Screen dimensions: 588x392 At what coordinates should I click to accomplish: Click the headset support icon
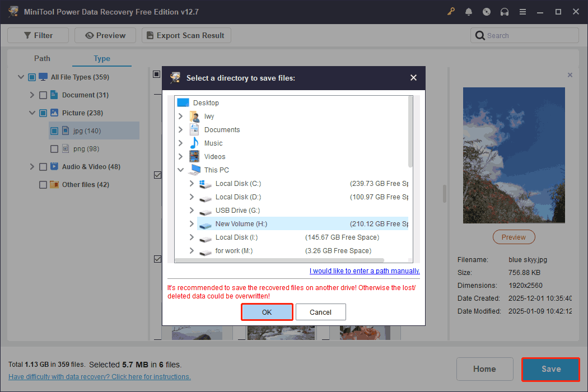pos(505,11)
